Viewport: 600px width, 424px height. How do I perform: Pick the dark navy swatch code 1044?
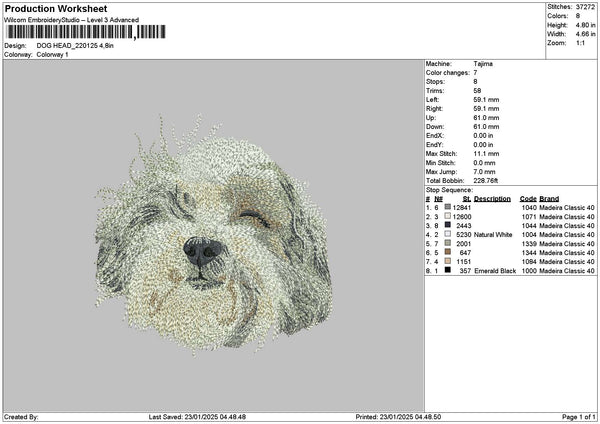click(447, 225)
